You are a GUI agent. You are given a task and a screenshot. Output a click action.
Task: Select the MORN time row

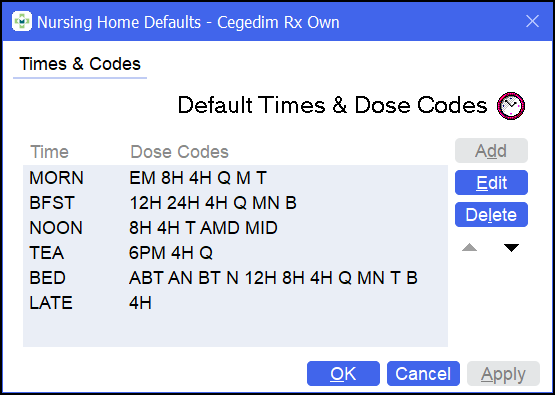pos(235,178)
